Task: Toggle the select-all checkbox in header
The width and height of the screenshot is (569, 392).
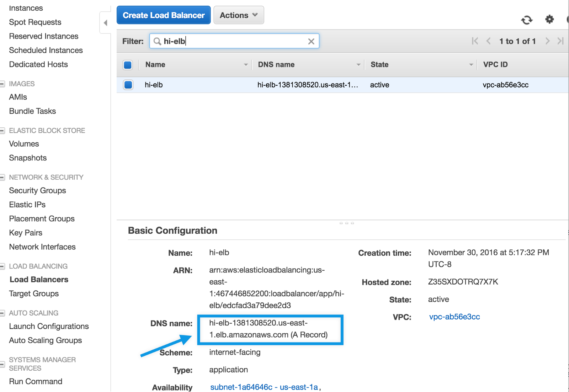Action: pos(128,65)
